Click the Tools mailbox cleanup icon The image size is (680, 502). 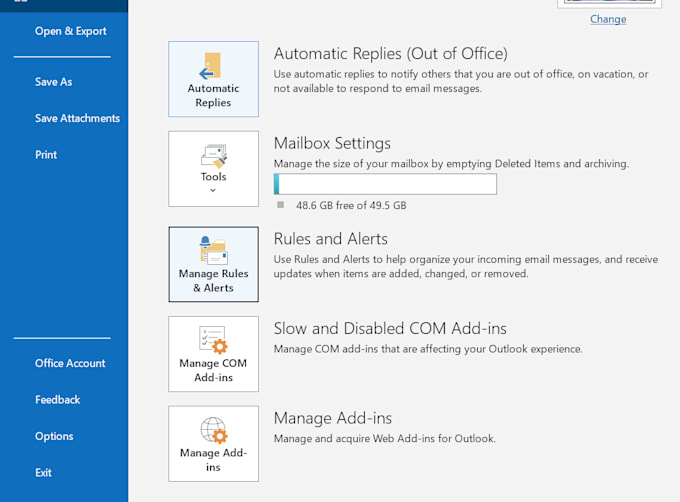[x=213, y=156]
